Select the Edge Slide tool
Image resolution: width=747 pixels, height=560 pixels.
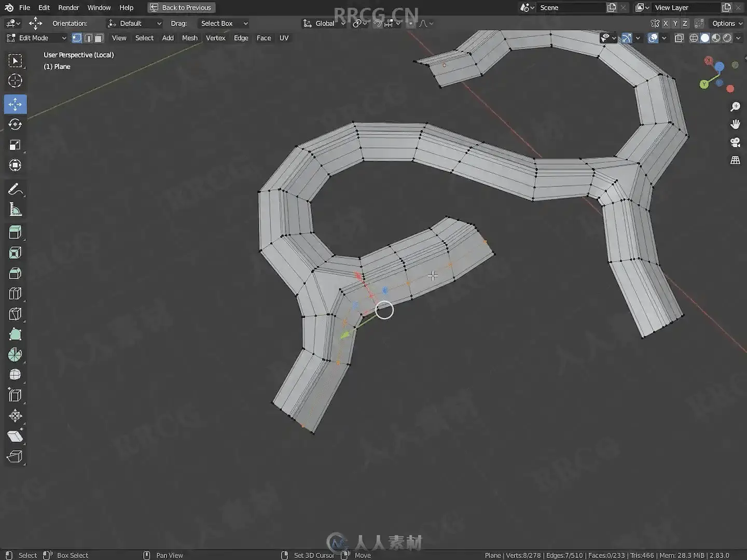tap(15, 395)
